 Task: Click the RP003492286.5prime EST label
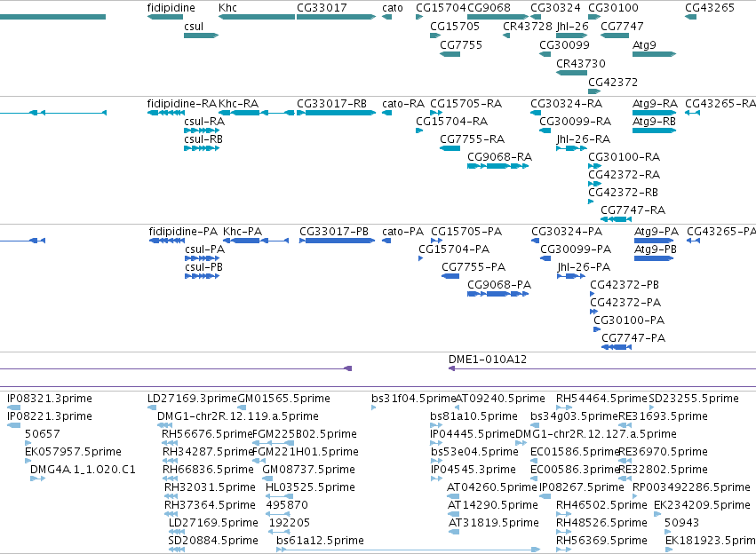(x=691, y=488)
